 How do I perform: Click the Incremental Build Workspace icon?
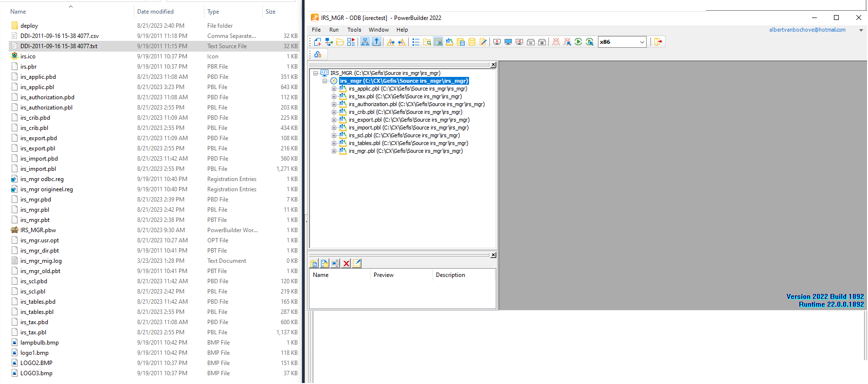(x=497, y=42)
